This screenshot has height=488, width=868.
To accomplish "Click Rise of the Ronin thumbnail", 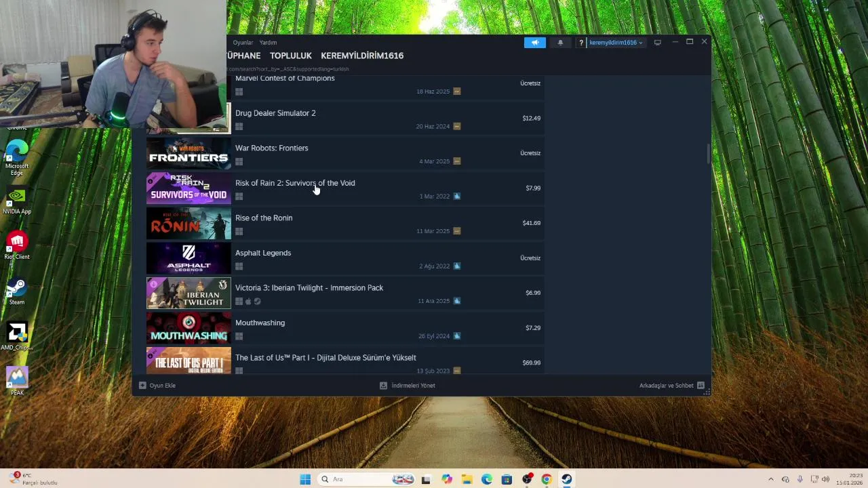I will (189, 224).
